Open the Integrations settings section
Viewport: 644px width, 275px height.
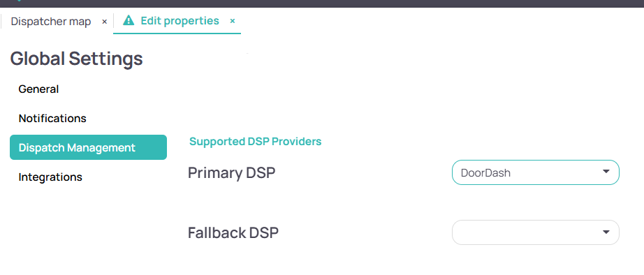(50, 177)
